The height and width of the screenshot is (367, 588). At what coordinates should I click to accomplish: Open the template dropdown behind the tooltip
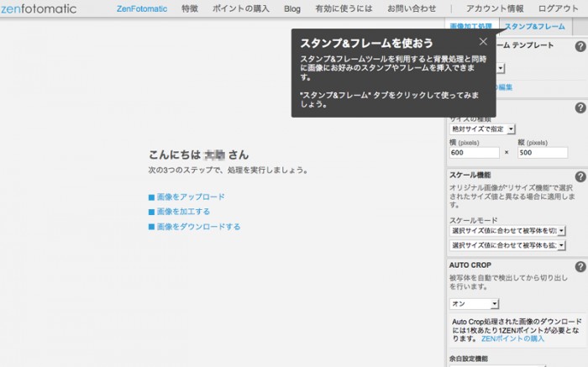[x=501, y=68]
